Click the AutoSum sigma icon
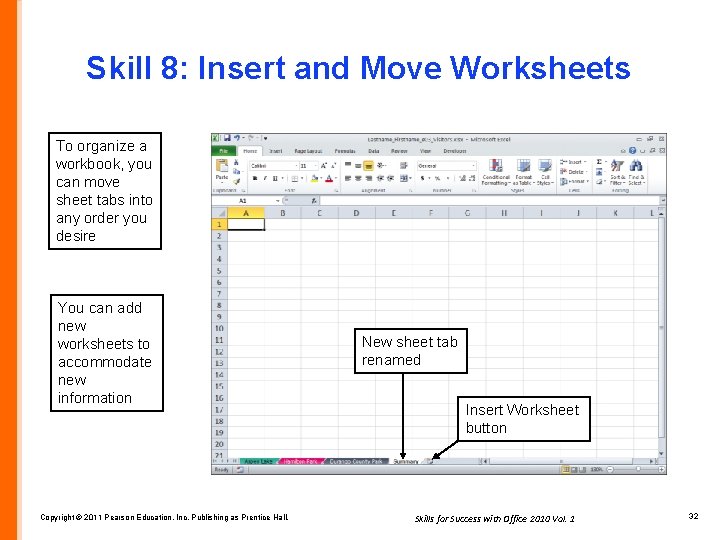Screen dimensions: 720x540 pos(599,162)
